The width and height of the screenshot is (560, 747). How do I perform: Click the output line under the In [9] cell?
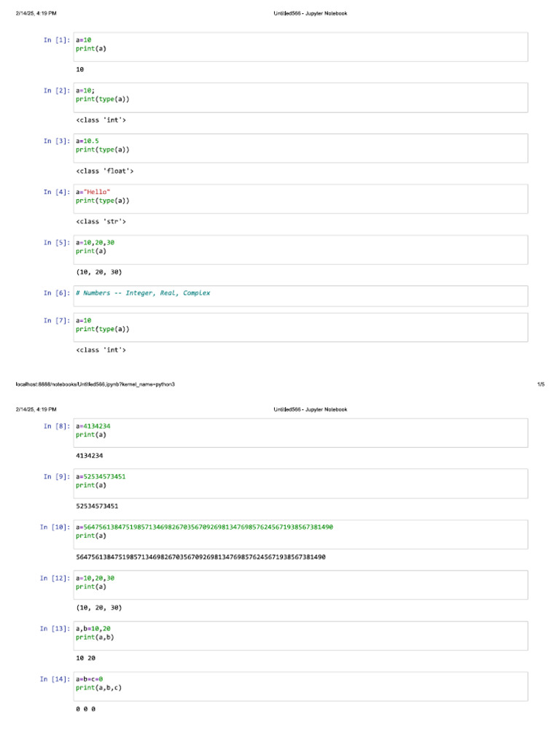97,506
